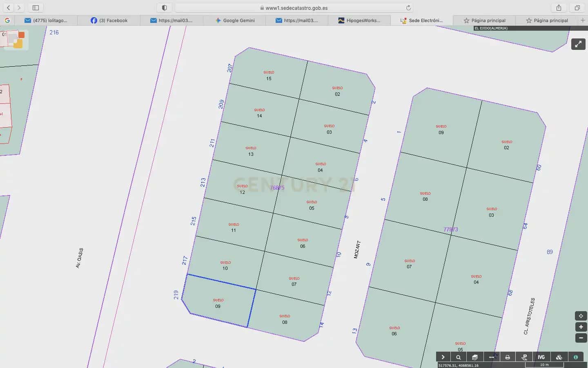Image resolution: width=588 pixels, height=368 pixels.
Task: Click the sedecatastro address bar
Action: point(294,8)
